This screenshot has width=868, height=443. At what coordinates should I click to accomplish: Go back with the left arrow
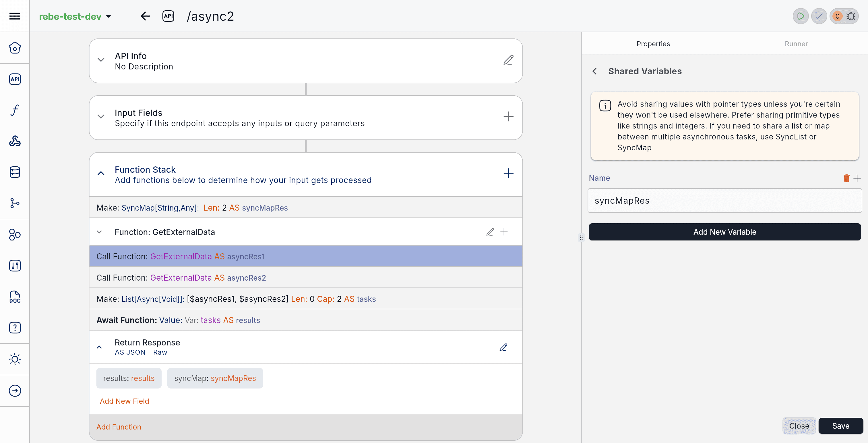[145, 16]
